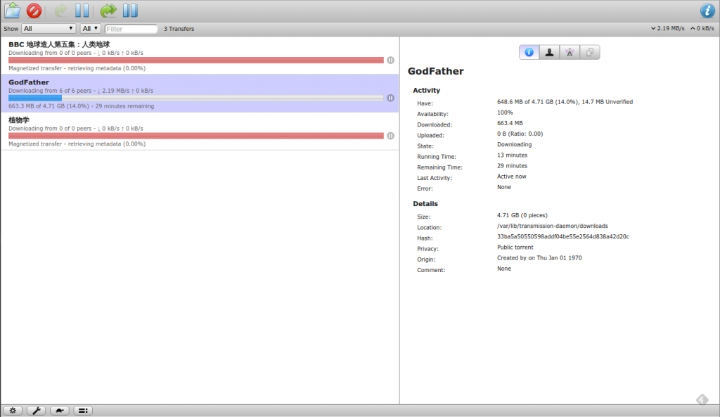720x417 pixels.
Task: Open preferences with the wrench icon
Action: [37, 410]
